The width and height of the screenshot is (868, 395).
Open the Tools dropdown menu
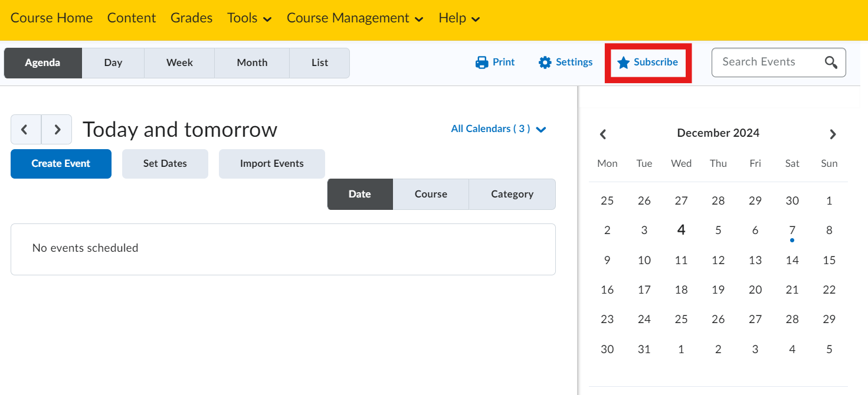pos(250,18)
